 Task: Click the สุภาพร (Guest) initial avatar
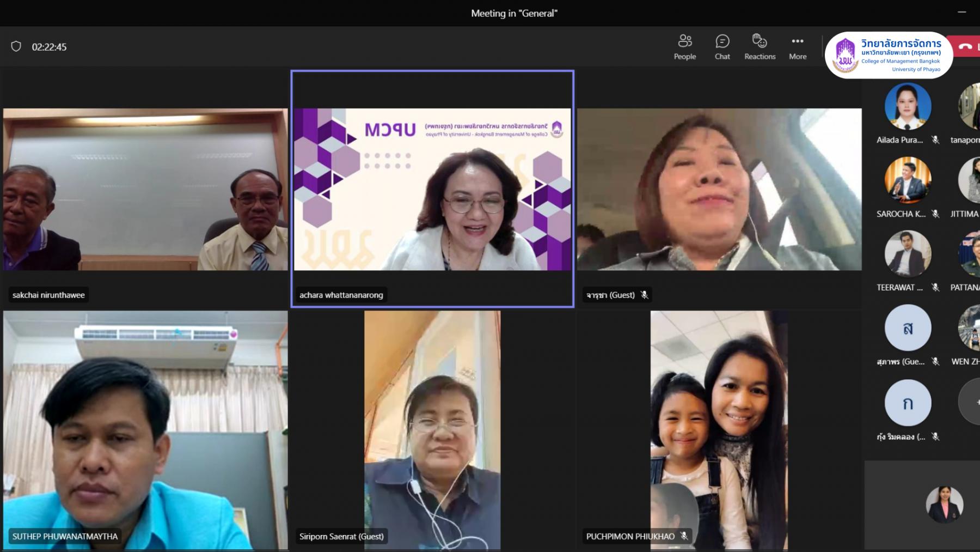pyautogui.click(x=908, y=327)
